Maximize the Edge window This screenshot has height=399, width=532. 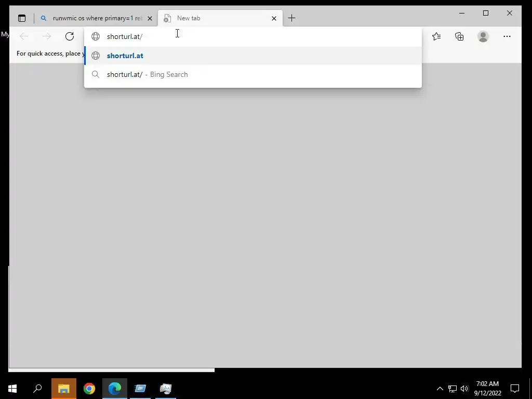486,13
